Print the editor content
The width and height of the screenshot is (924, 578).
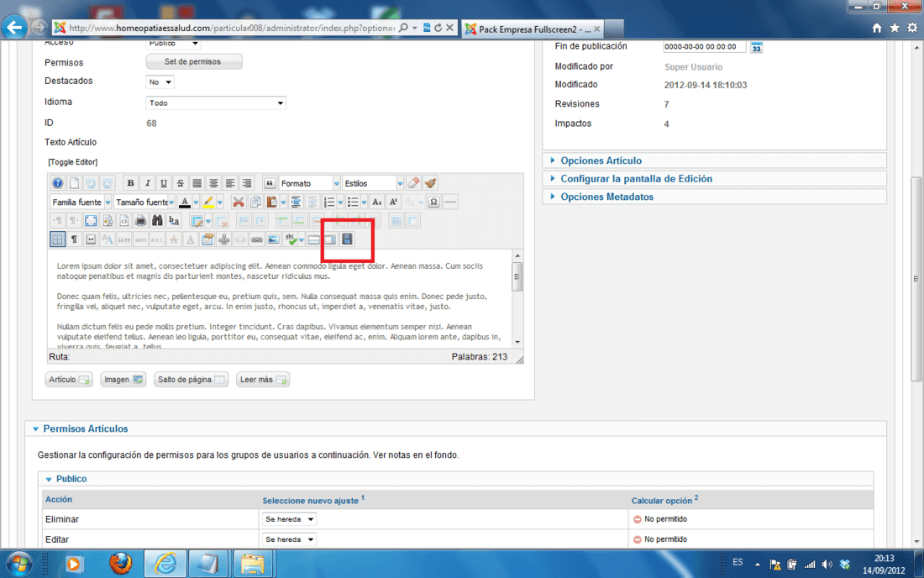[x=140, y=221]
